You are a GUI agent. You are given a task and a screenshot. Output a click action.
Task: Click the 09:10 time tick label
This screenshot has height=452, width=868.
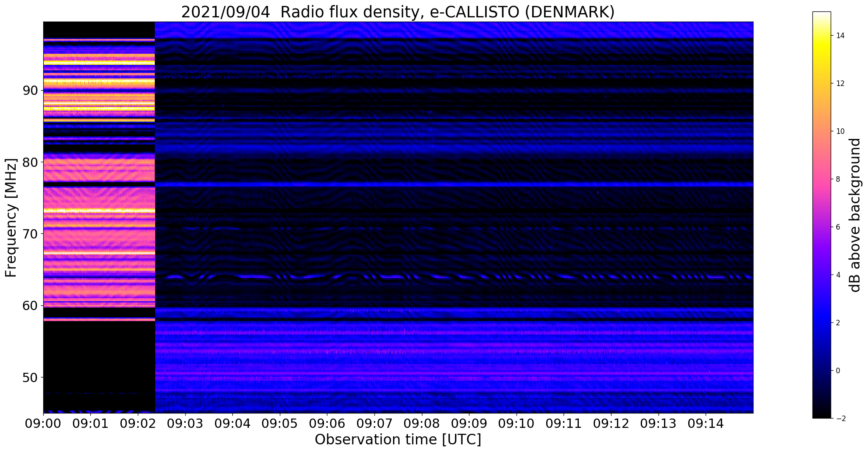click(x=516, y=423)
